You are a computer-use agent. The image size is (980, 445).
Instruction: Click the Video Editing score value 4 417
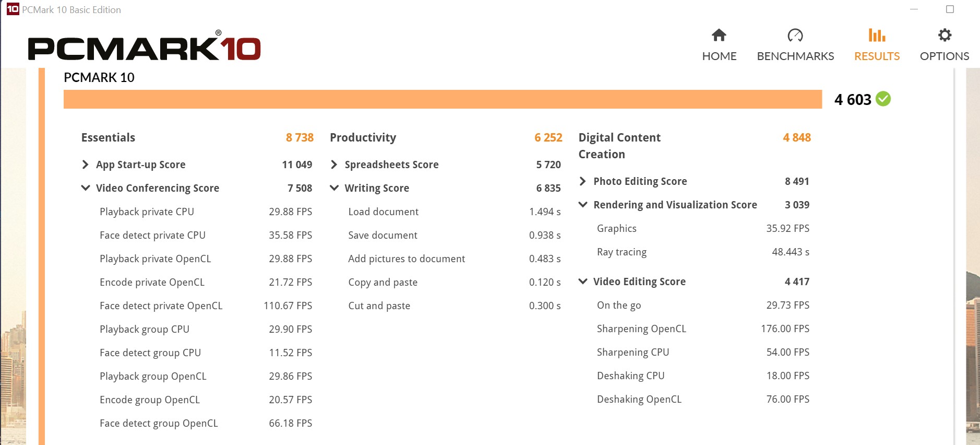(797, 282)
